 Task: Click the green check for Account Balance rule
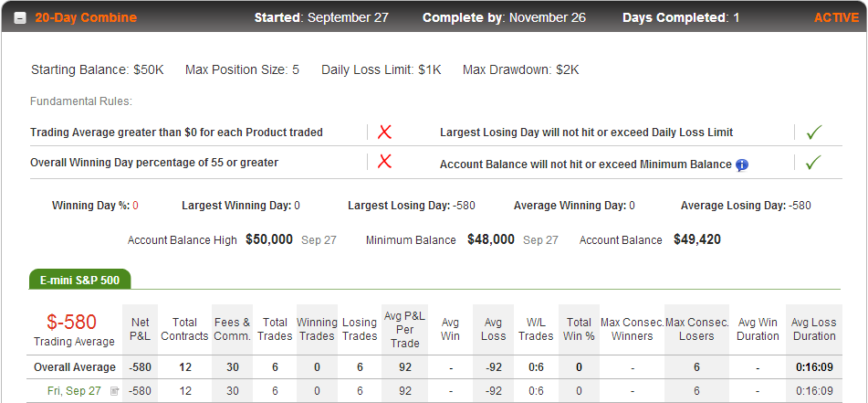[814, 163]
